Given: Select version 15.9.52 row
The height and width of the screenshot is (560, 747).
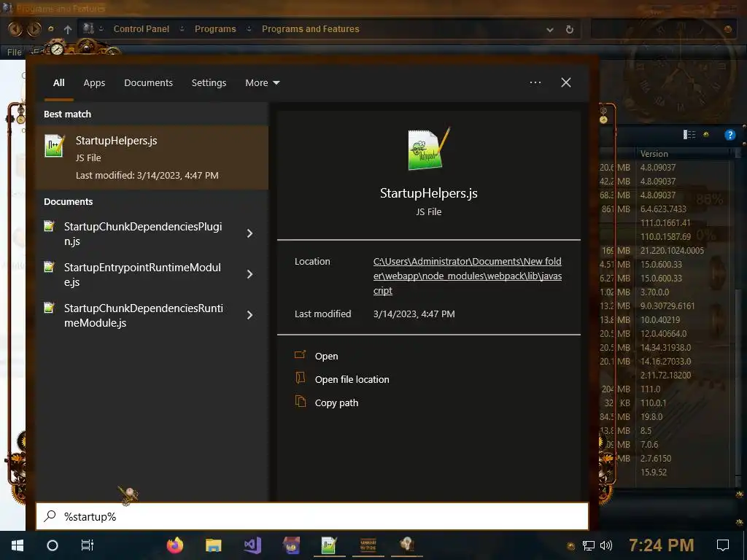Looking at the screenshot, I should pyautogui.click(x=653, y=472).
